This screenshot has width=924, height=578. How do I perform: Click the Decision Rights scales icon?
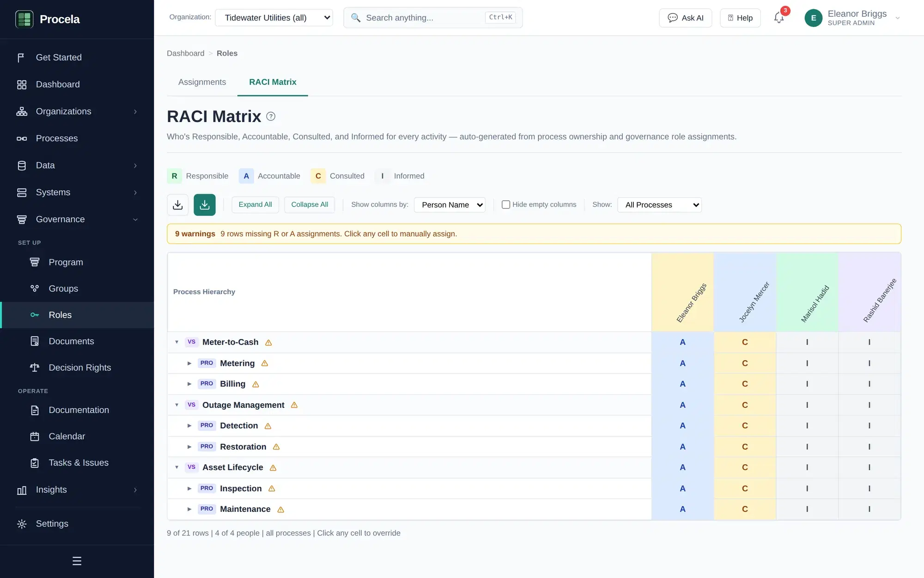[35, 368]
